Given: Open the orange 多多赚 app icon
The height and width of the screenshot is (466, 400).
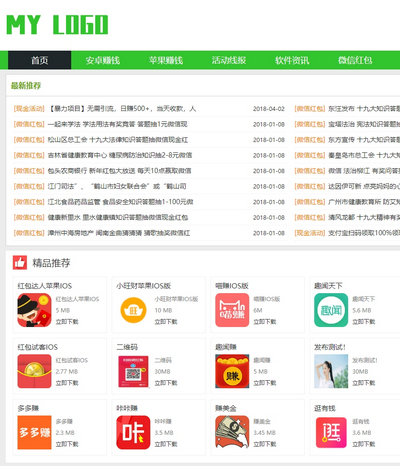Looking at the screenshot, I should [x=34, y=432].
